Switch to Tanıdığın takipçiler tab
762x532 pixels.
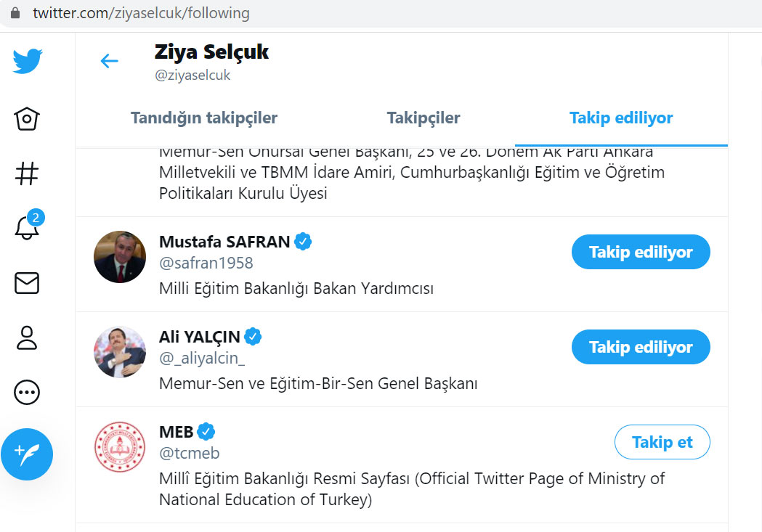click(x=204, y=118)
